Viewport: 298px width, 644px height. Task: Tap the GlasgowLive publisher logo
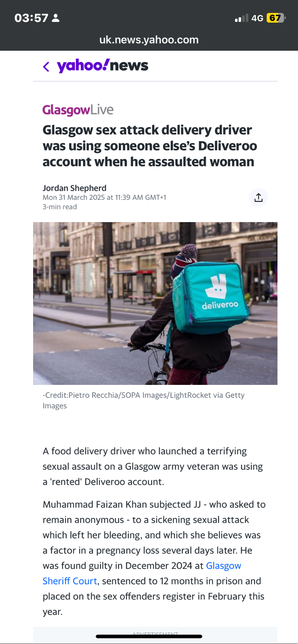[78, 110]
